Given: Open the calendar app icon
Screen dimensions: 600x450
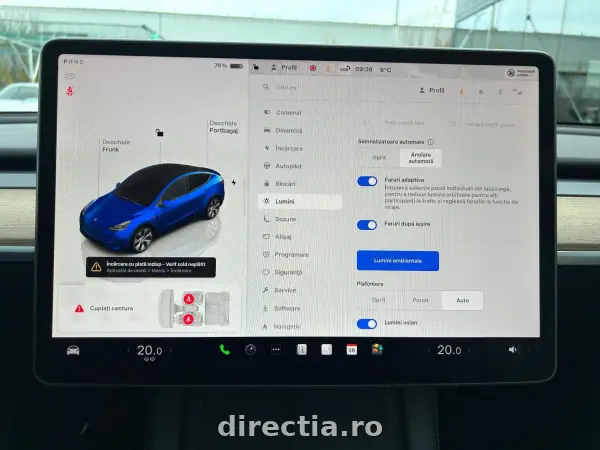Looking at the screenshot, I should coord(352,349).
